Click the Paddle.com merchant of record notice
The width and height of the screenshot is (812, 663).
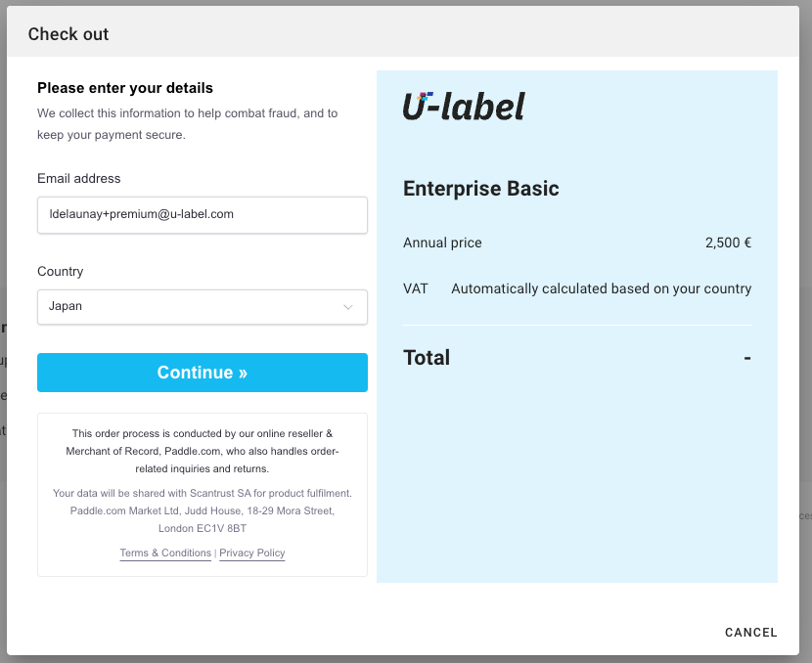click(x=202, y=451)
